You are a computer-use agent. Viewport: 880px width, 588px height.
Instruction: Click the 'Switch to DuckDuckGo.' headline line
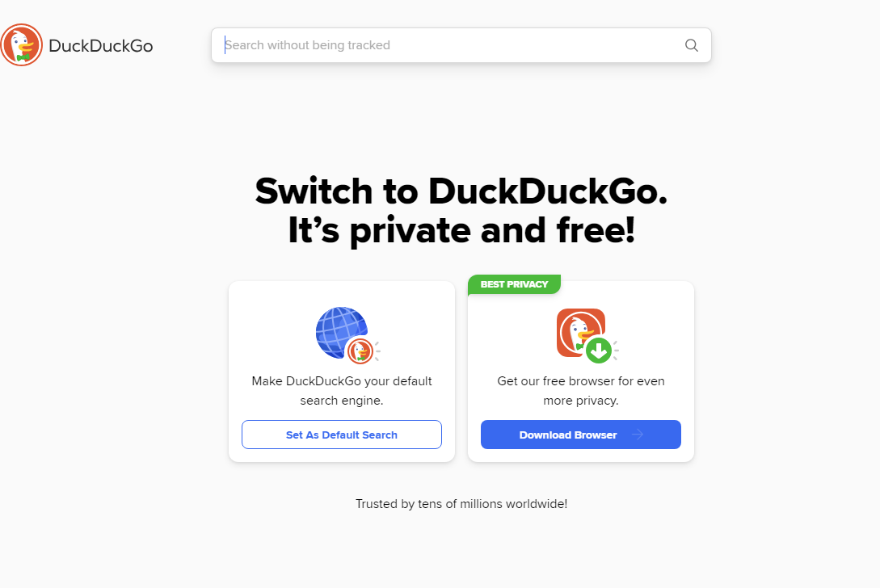461,191
